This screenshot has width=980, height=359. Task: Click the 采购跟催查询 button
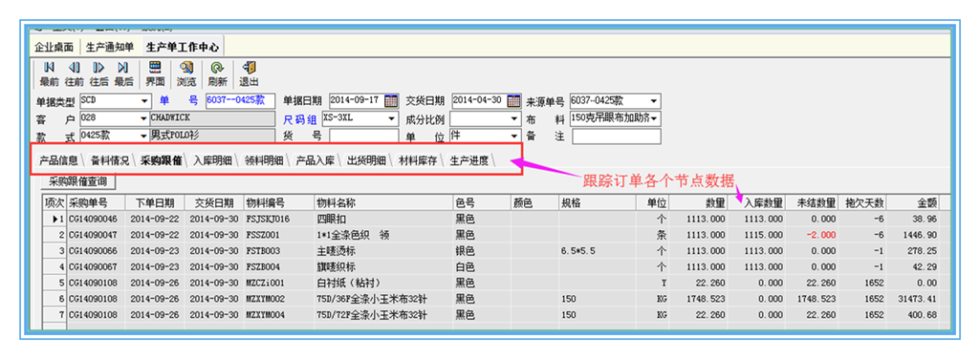tap(77, 181)
